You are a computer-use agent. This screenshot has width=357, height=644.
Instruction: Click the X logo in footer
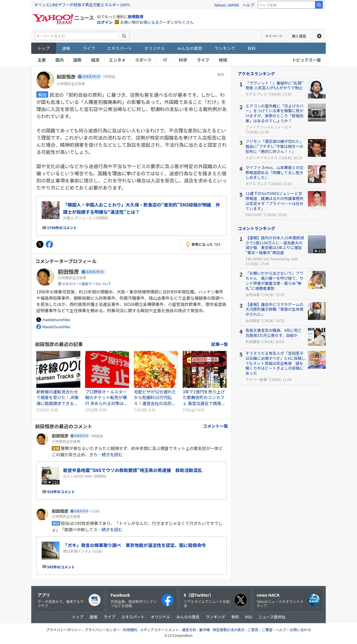[241, 600]
